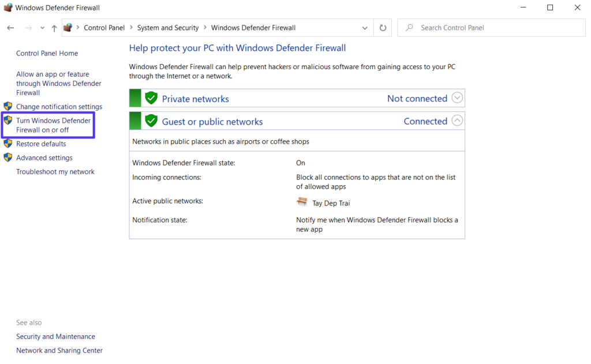Click the green shield on Guest or public networks
Screen dimensions: 591x364
(x=151, y=121)
